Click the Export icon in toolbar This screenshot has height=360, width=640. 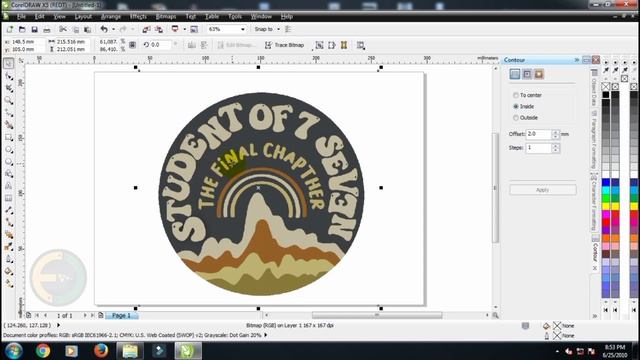point(159,29)
